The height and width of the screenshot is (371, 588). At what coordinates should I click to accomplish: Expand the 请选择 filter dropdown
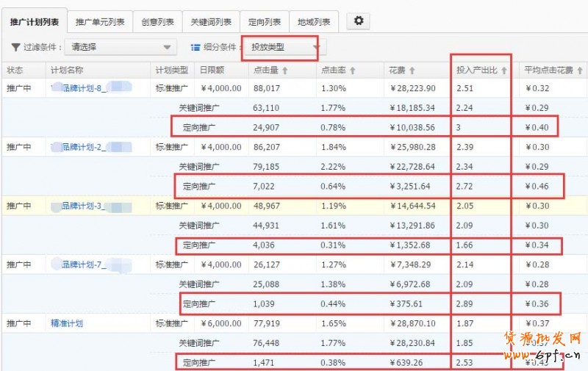[x=120, y=48]
